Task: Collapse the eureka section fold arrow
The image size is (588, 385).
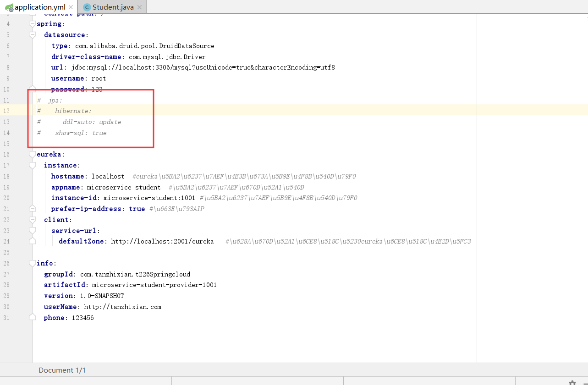Action: [32, 154]
